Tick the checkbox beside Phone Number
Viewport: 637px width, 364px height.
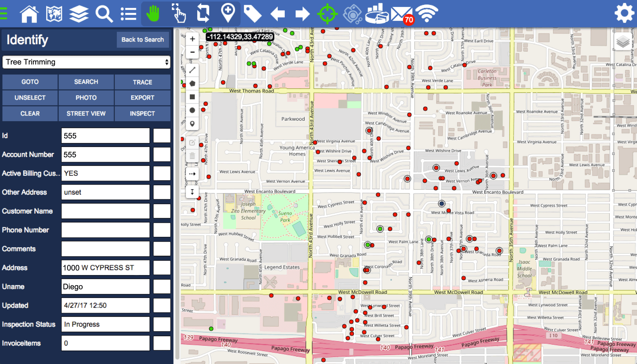click(162, 230)
